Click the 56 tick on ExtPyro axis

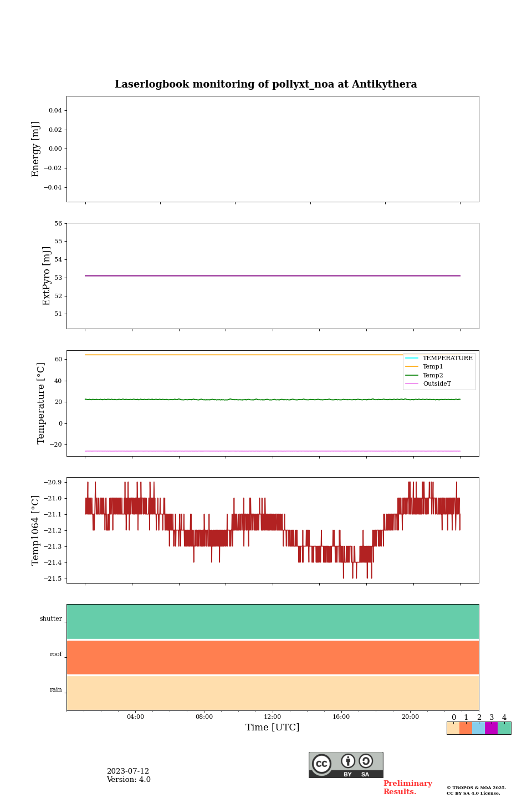coord(58,223)
